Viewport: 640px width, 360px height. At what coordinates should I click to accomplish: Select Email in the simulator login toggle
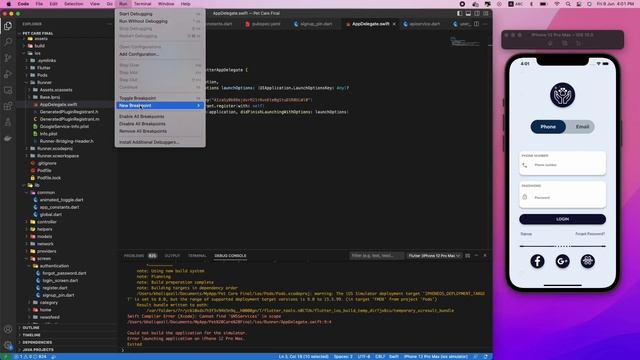point(582,127)
